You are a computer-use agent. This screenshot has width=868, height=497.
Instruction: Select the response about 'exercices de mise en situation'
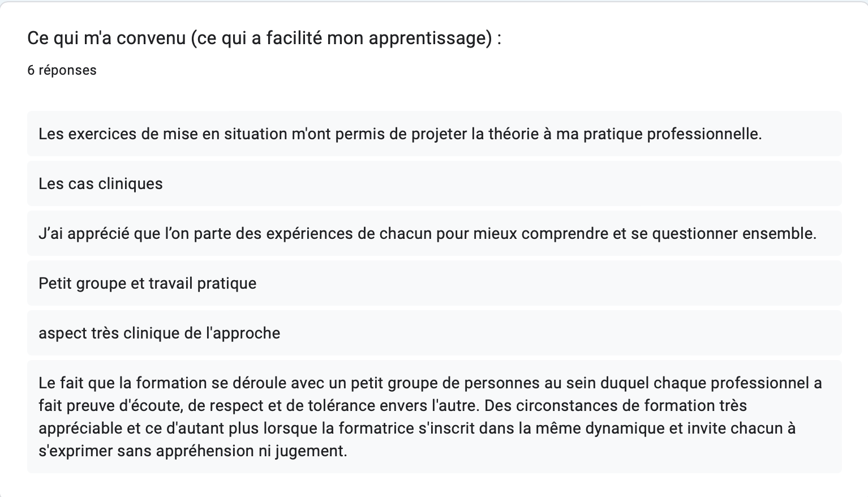[434, 134]
